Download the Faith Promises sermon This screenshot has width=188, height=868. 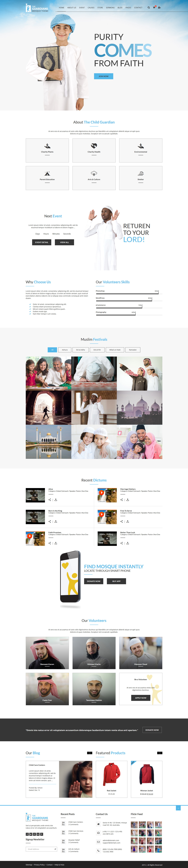[56, 543]
